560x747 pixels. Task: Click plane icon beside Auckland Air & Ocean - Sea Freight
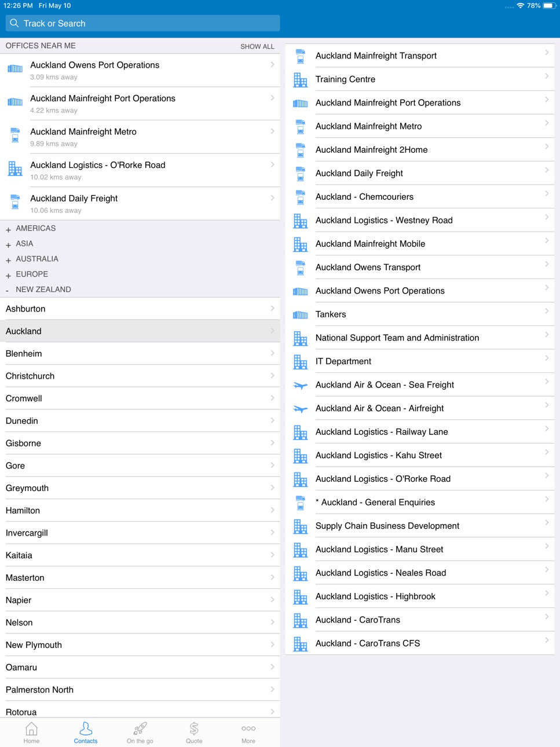coord(300,386)
